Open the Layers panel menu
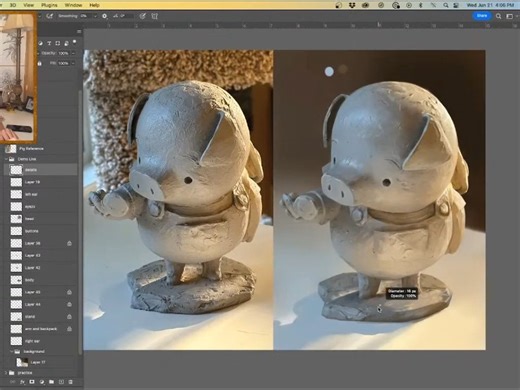The height and width of the screenshot is (390, 520). 79,32
